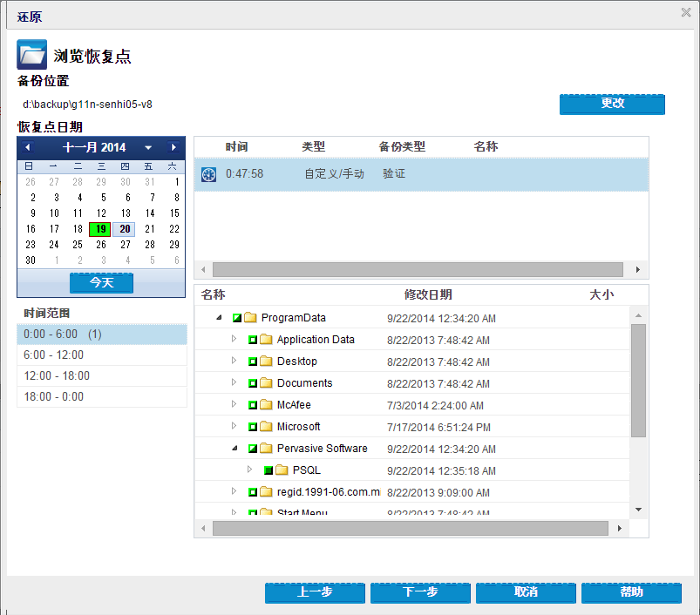Toggle the Desktop folder checkbox
The width and height of the screenshot is (700, 615).
253,362
